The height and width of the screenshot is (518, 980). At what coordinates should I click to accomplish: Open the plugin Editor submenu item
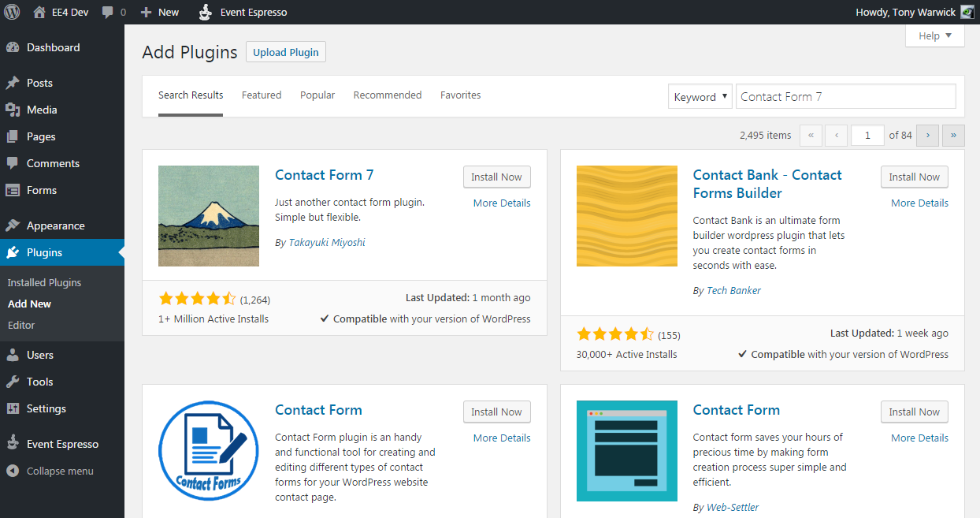[x=21, y=325]
